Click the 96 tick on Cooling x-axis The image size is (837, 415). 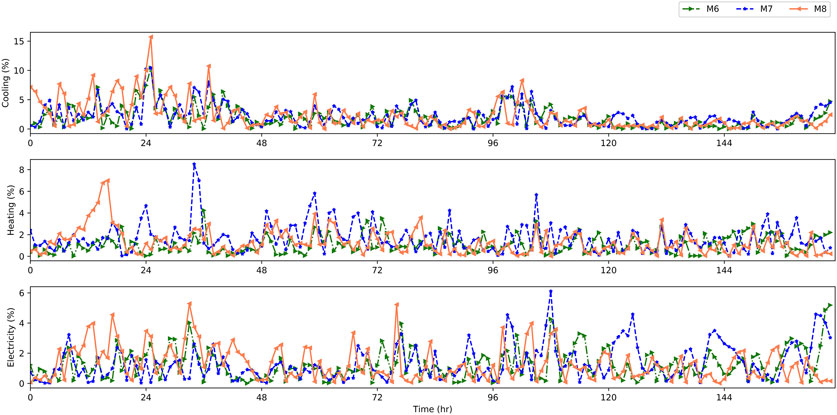coord(493,143)
